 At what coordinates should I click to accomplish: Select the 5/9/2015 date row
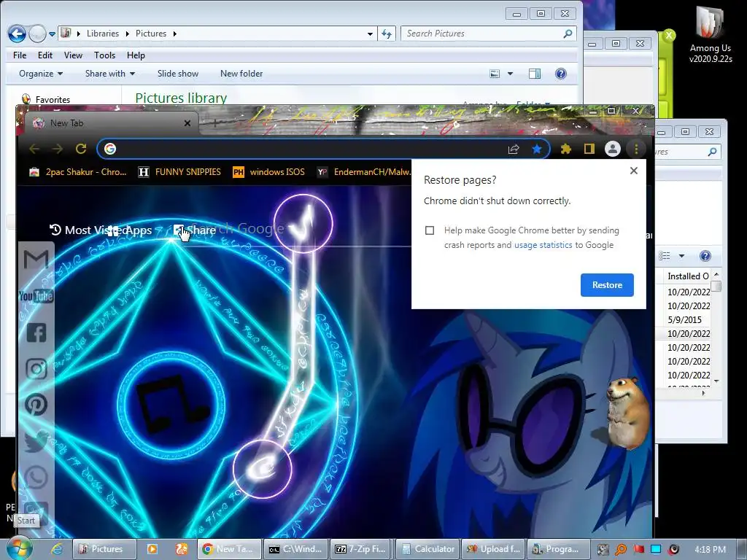[x=684, y=320]
